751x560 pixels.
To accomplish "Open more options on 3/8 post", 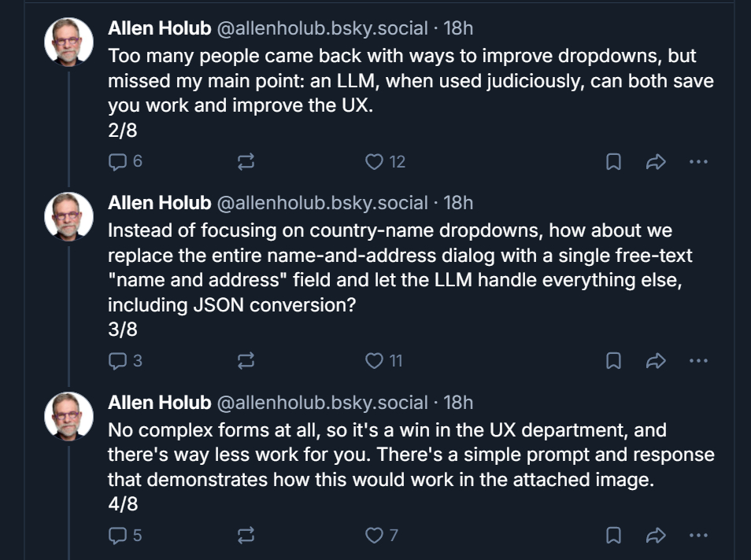I will click(698, 361).
